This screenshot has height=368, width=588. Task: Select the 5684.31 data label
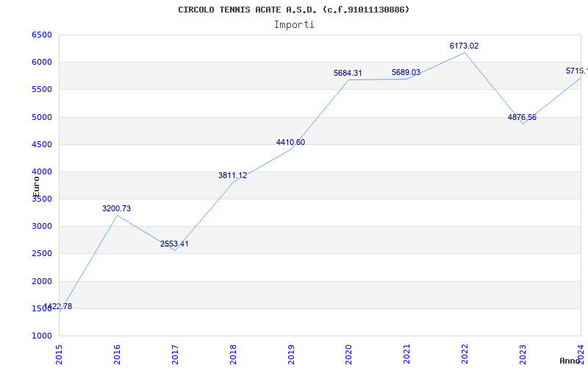pyautogui.click(x=348, y=73)
